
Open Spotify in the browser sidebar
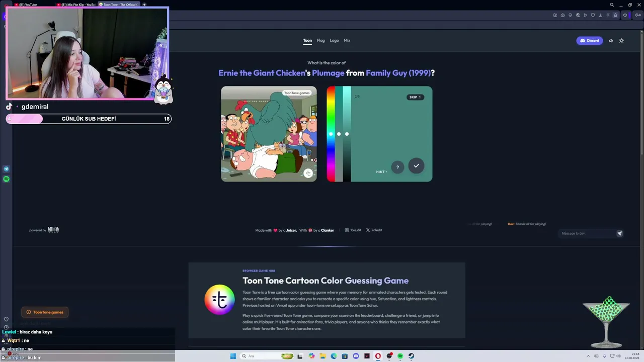click(6, 179)
